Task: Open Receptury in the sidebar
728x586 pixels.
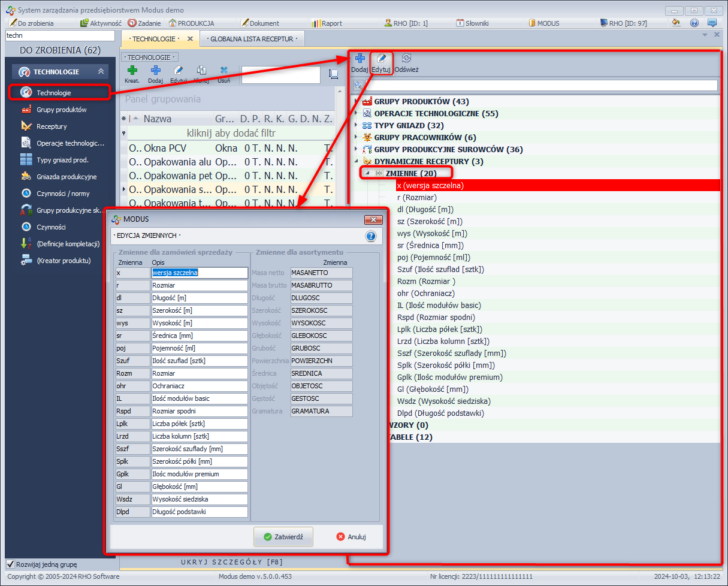Action: (52, 126)
